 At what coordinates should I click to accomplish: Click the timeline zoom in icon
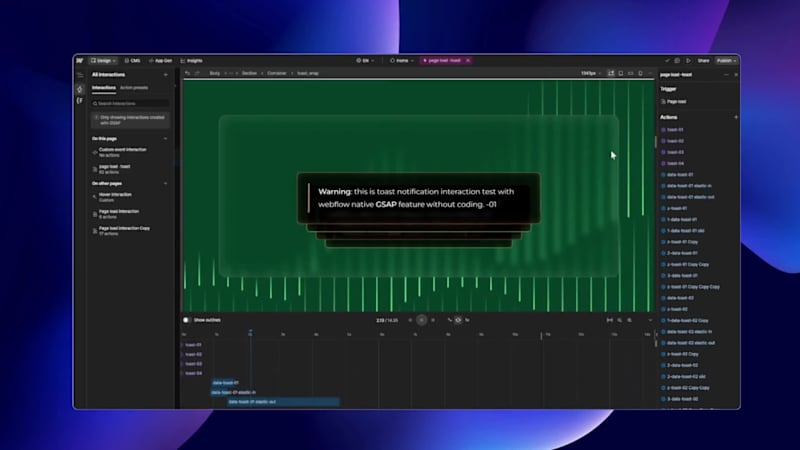[x=630, y=320]
